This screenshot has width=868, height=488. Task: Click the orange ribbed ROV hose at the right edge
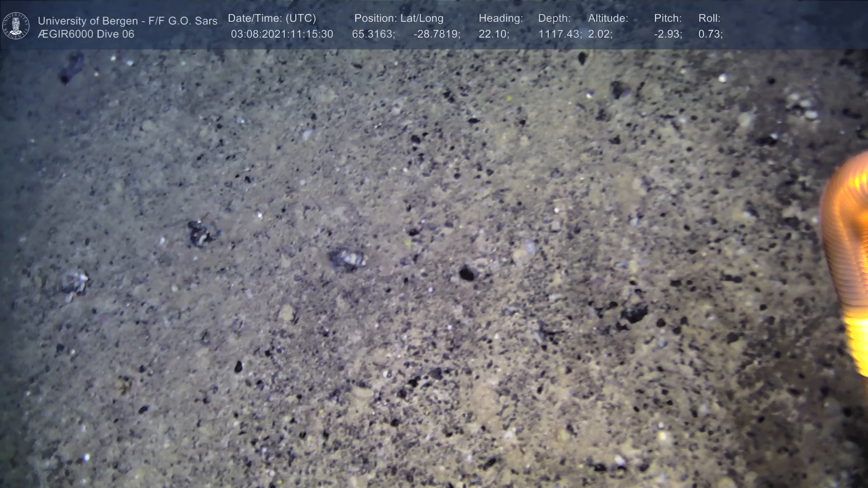[848, 253]
